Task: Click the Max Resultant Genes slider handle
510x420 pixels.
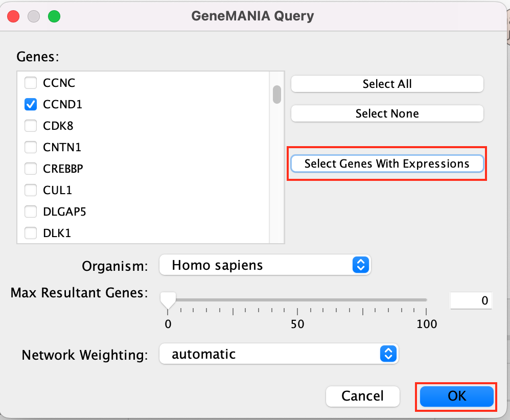Action: [168, 299]
